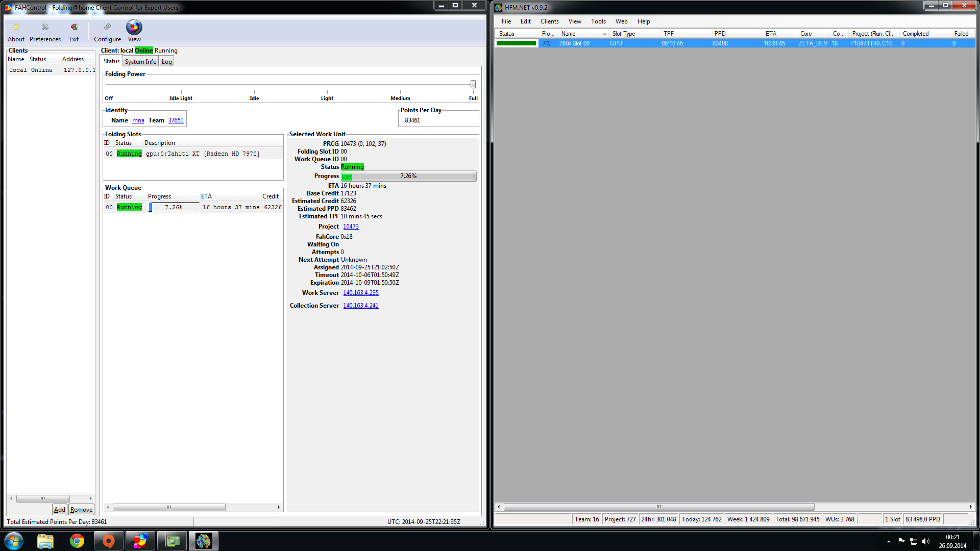This screenshot has height=551, width=980.
Task: Switch to HFM.NET taskbar button
Action: pyautogui.click(x=204, y=541)
